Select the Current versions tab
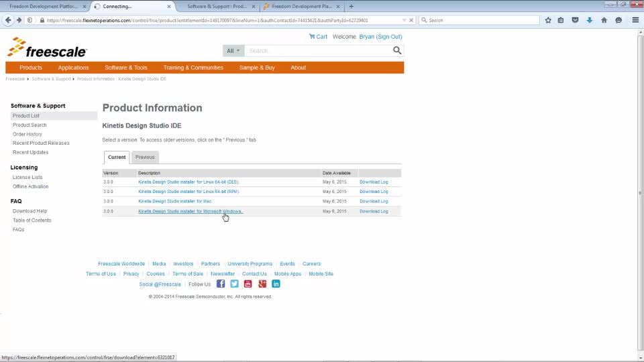The image size is (644, 362). point(117,157)
